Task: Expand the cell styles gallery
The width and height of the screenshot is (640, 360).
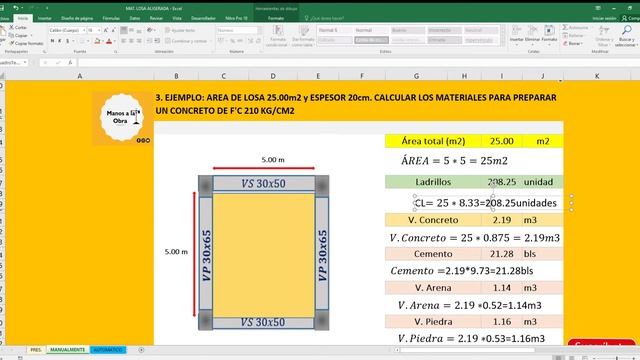Action: 502,43
